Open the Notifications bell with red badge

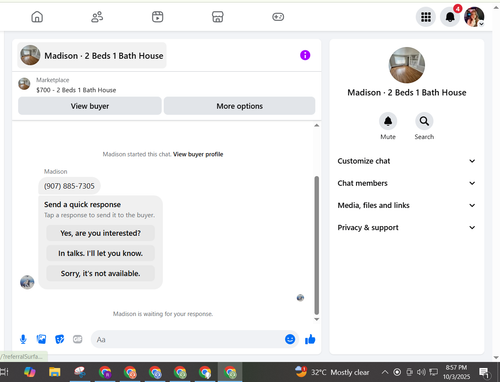[x=450, y=17]
